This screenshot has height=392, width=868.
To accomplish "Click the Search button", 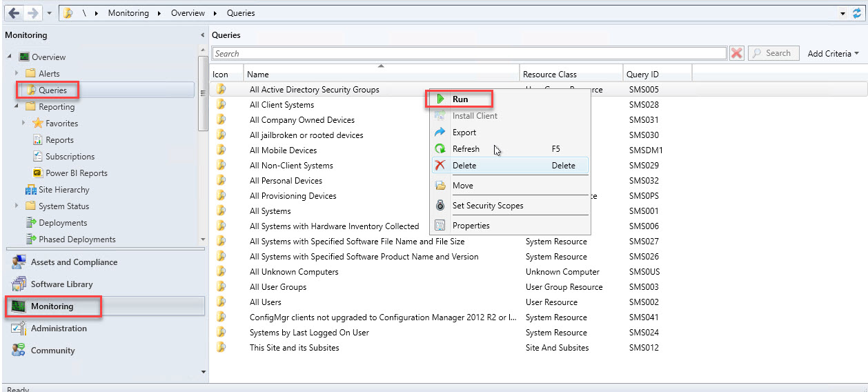I will click(x=773, y=53).
